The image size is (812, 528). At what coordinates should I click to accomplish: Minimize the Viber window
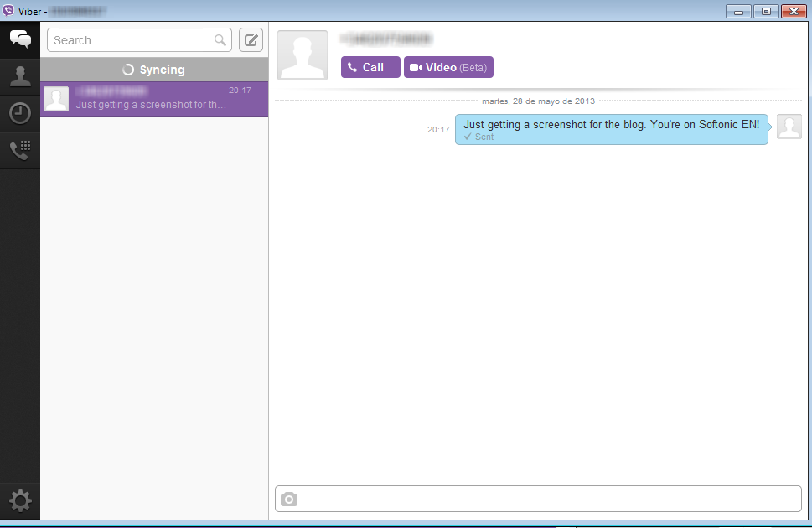pos(738,11)
